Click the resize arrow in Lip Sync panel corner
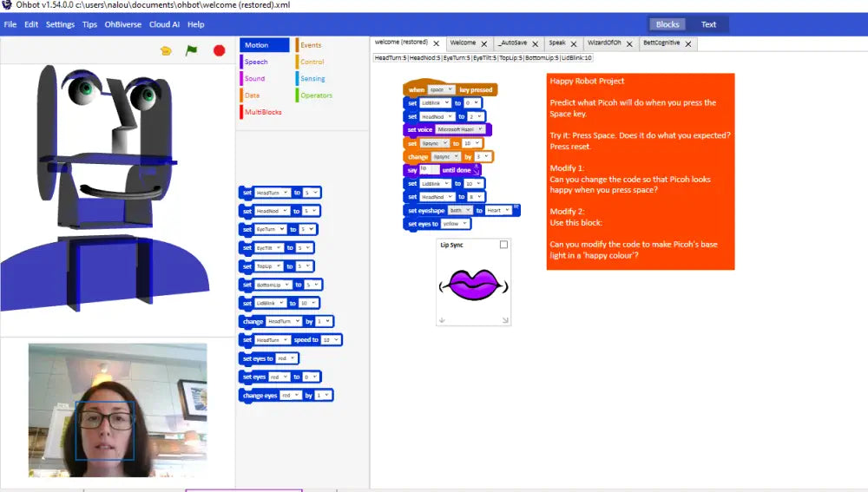This screenshot has width=868, height=492. click(505, 320)
